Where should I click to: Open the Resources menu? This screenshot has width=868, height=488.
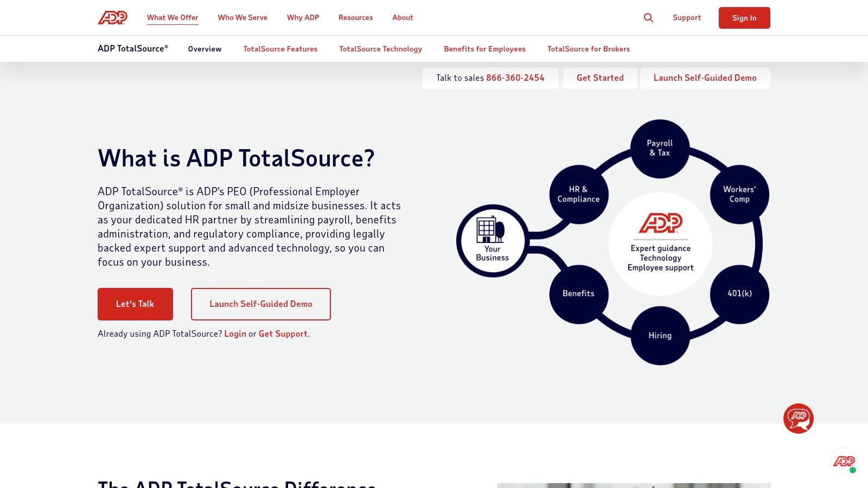pyautogui.click(x=355, y=18)
